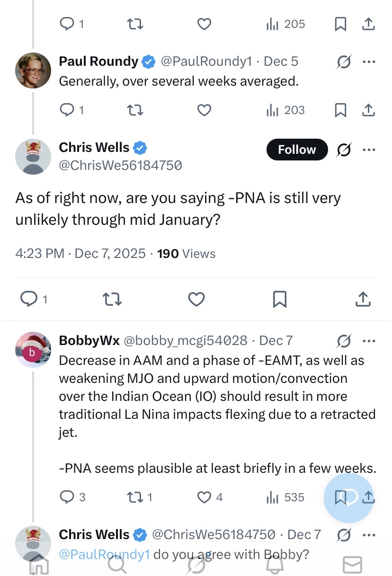Follow Chris Wells
Image resolution: width=392 pixels, height=576 pixels.
point(297,150)
